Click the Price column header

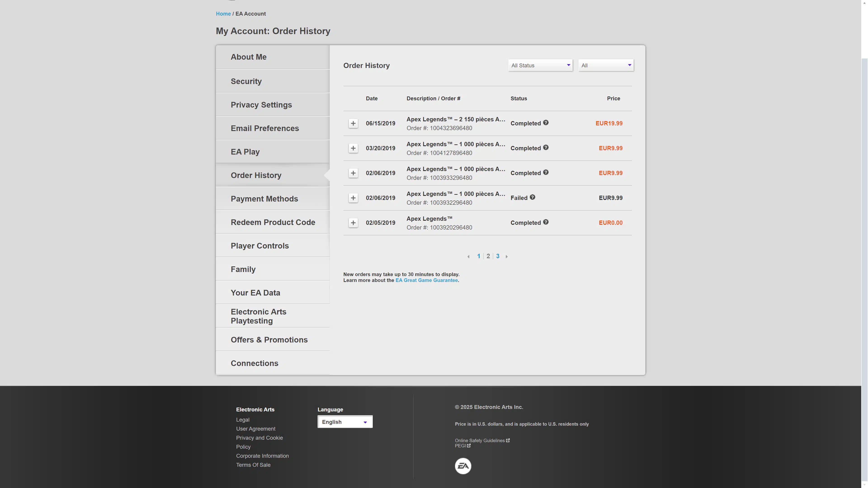[613, 98]
